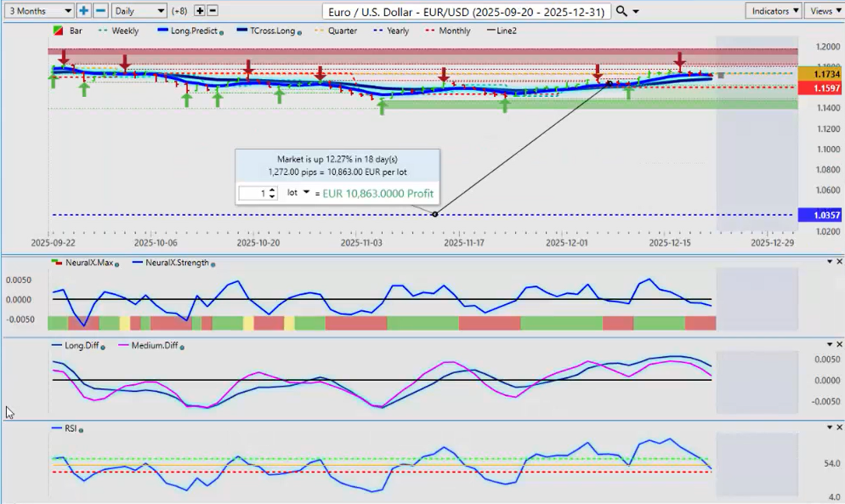Click the 1.0357 yearly price level marker

tap(819, 215)
